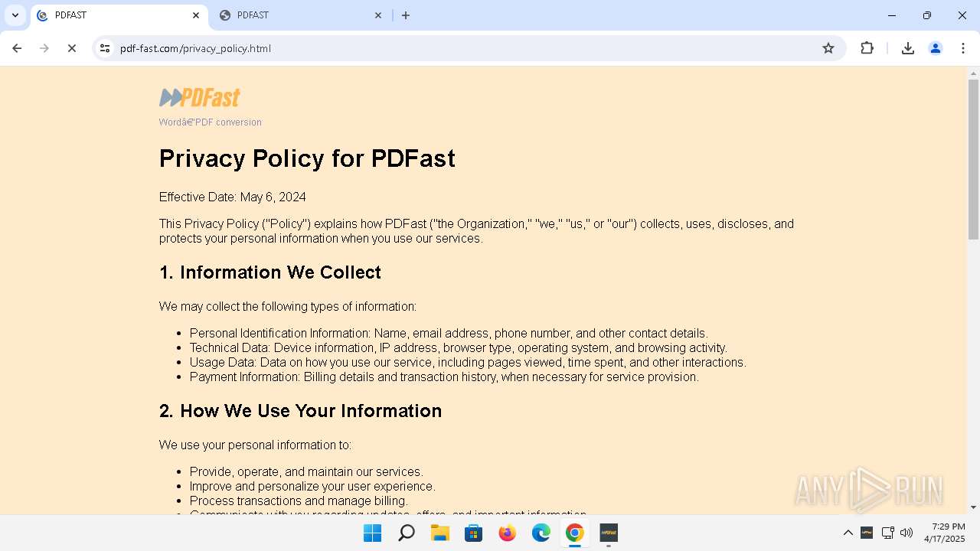The height and width of the screenshot is (551, 980).
Task: Click 'Process transactions and manage billing'
Action: pyautogui.click(x=299, y=501)
